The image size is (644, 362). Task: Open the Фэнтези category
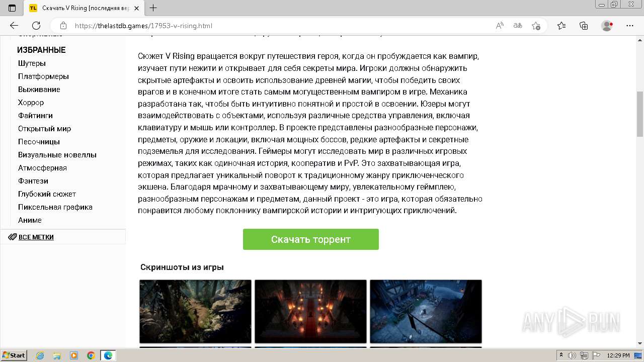tap(33, 181)
